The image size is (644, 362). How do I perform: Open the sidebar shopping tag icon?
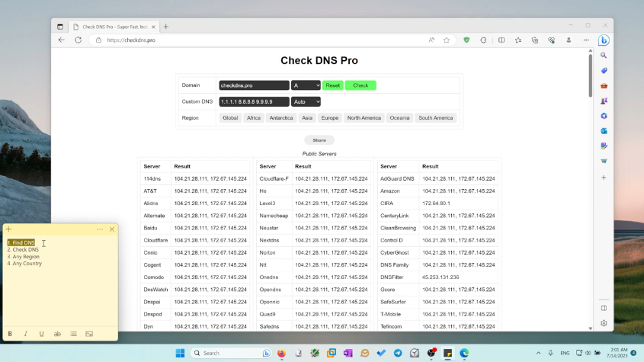point(604,71)
